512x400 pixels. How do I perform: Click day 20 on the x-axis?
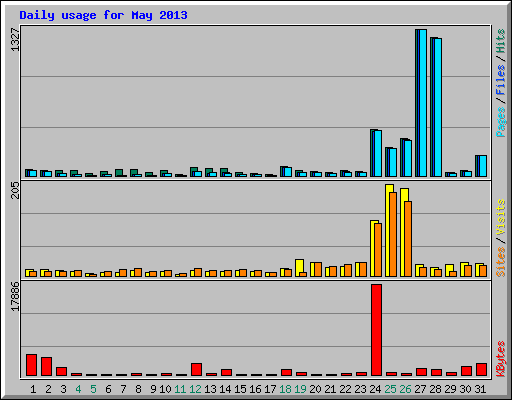coord(315,389)
